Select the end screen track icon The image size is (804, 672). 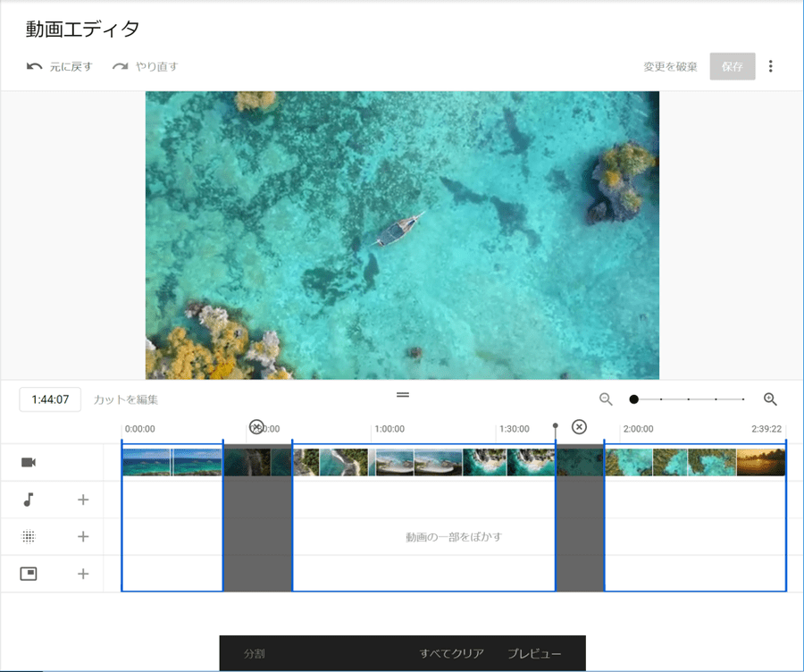point(29,574)
